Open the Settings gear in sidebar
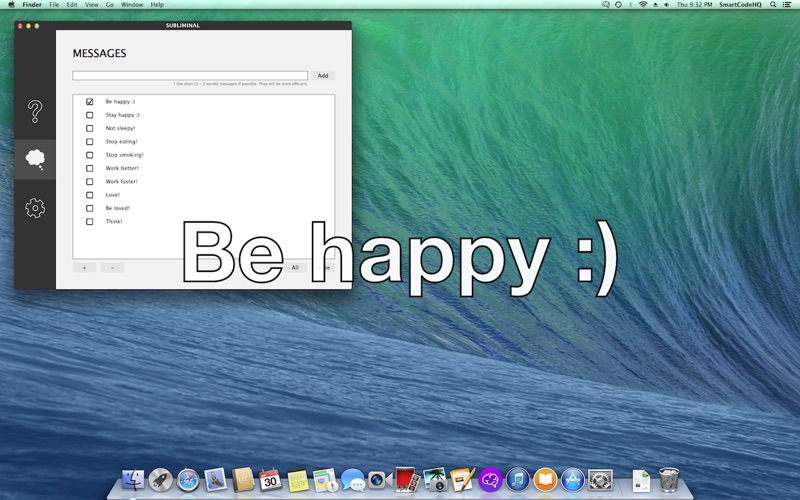This screenshot has height=500, width=800. tap(35, 208)
